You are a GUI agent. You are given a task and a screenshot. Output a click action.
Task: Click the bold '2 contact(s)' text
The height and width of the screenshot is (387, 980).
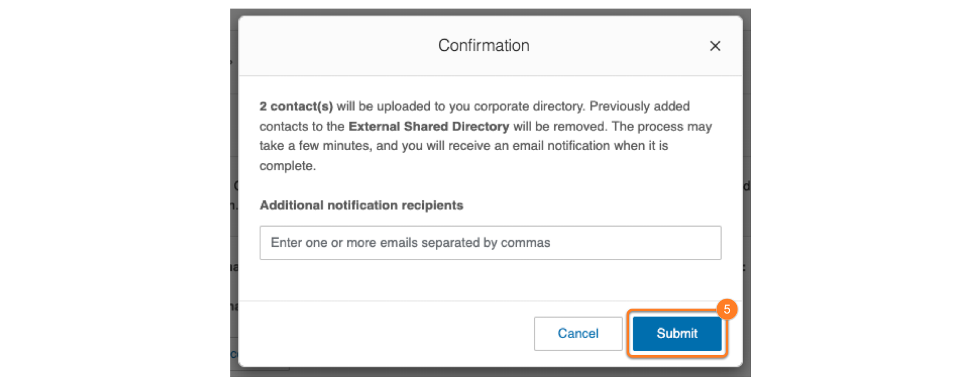(x=296, y=107)
